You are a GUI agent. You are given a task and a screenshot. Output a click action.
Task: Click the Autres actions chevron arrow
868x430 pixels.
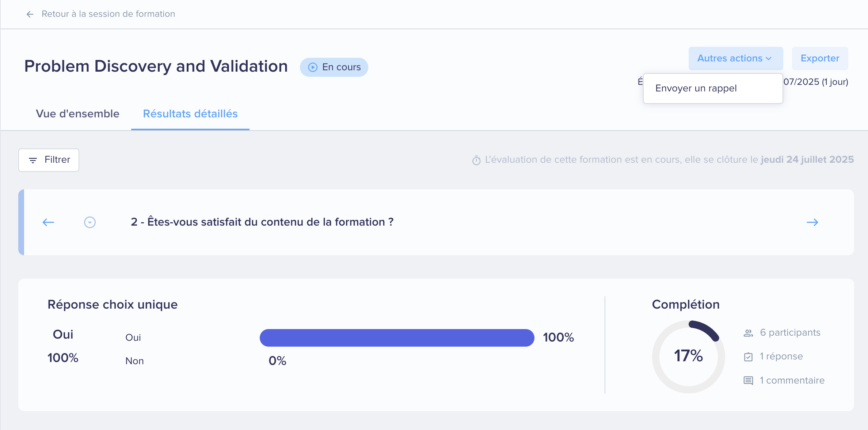point(769,59)
